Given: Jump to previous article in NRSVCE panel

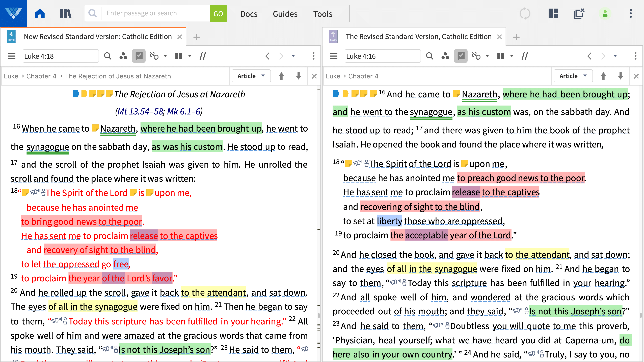Looking at the screenshot, I should tap(282, 76).
